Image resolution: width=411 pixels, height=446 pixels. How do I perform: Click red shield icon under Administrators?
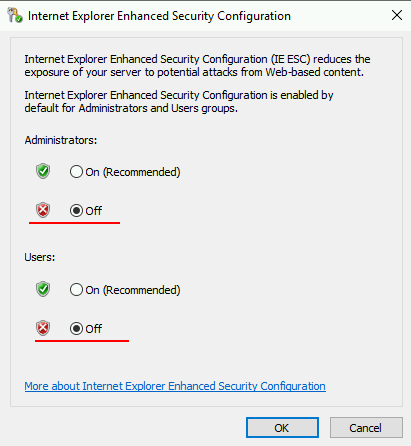pos(43,210)
